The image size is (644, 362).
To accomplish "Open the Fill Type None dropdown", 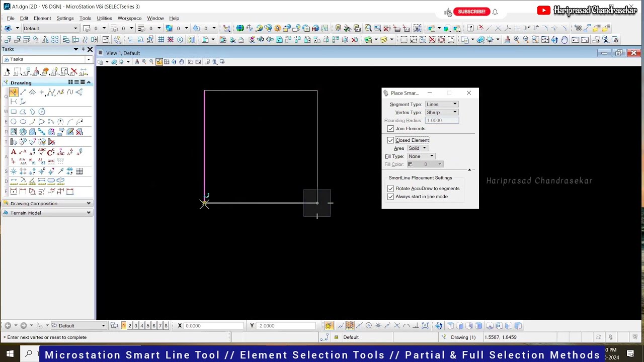I will [x=421, y=156].
